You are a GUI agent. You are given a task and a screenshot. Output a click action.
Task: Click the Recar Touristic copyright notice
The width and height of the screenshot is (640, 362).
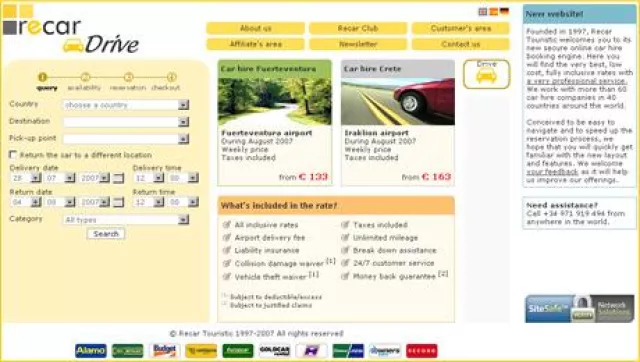pos(256,334)
